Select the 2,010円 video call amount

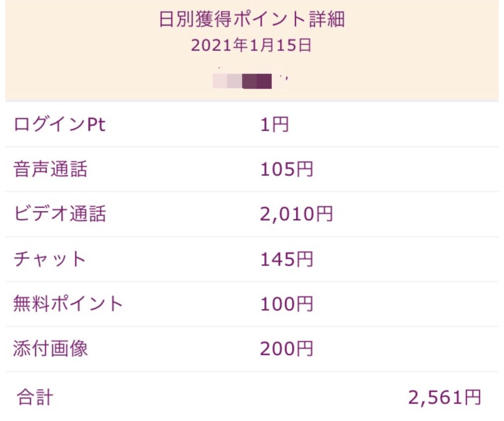click(296, 214)
